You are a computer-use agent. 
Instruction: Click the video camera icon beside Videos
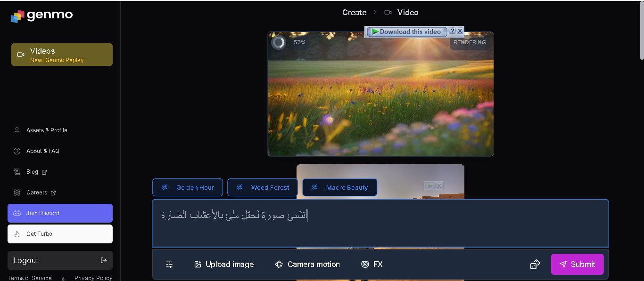tap(21, 55)
